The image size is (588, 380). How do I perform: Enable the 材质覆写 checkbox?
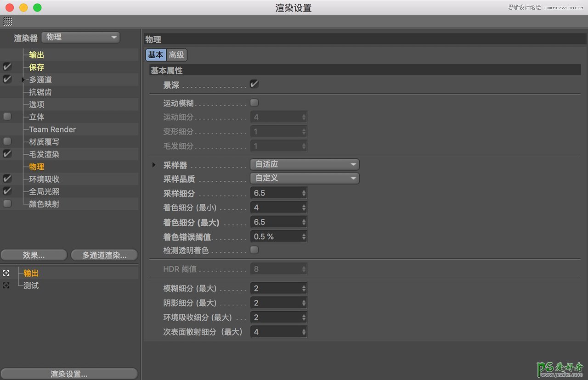click(x=7, y=141)
